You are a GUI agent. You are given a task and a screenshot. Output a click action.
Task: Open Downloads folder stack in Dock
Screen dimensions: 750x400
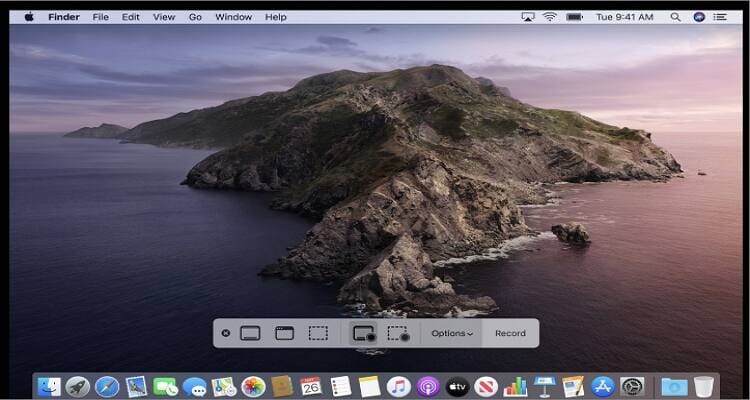point(674,387)
